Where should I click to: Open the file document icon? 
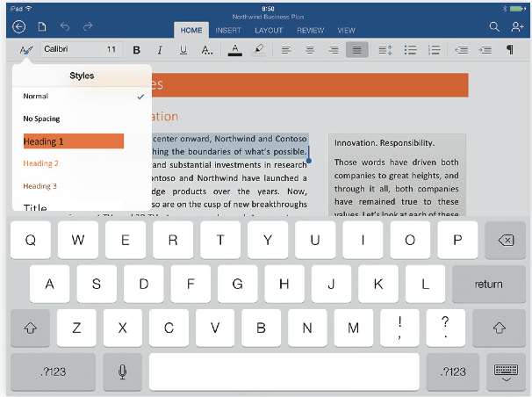[x=42, y=26]
